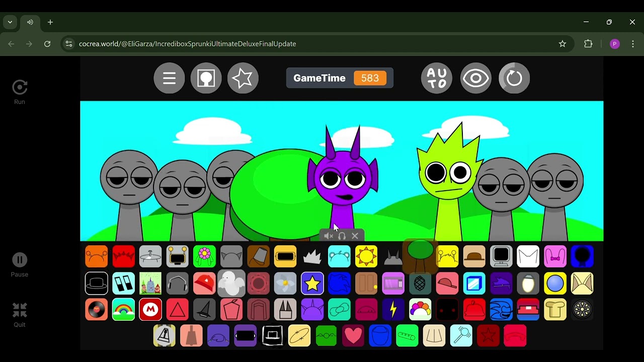Select the gray computer monitor icon

click(x=501, y=256)
